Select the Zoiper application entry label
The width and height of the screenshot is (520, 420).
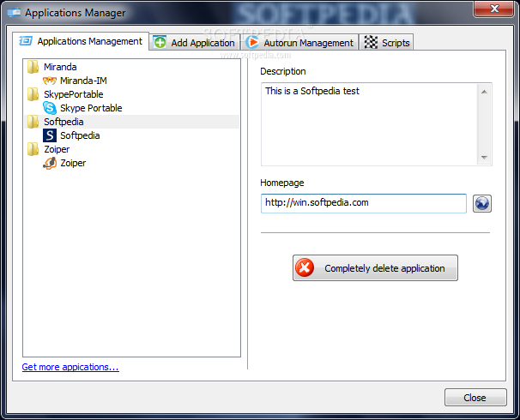coord(73,163)
